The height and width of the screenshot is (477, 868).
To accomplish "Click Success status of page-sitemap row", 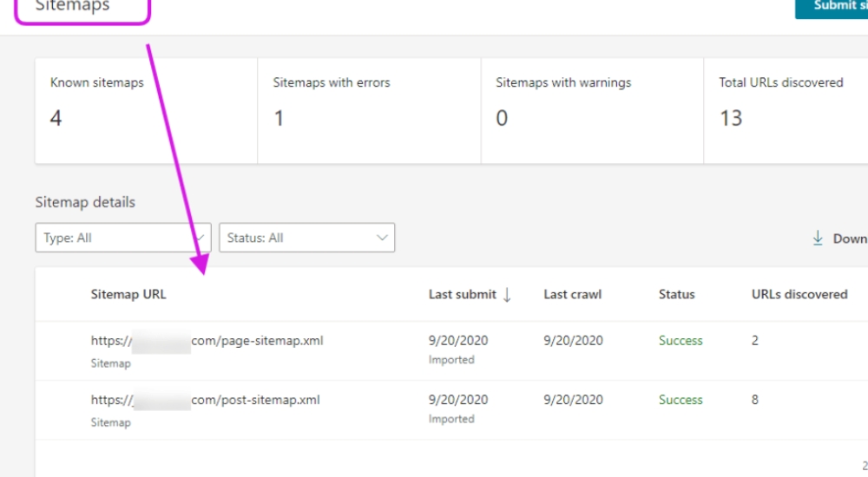I will pos(681,341).
